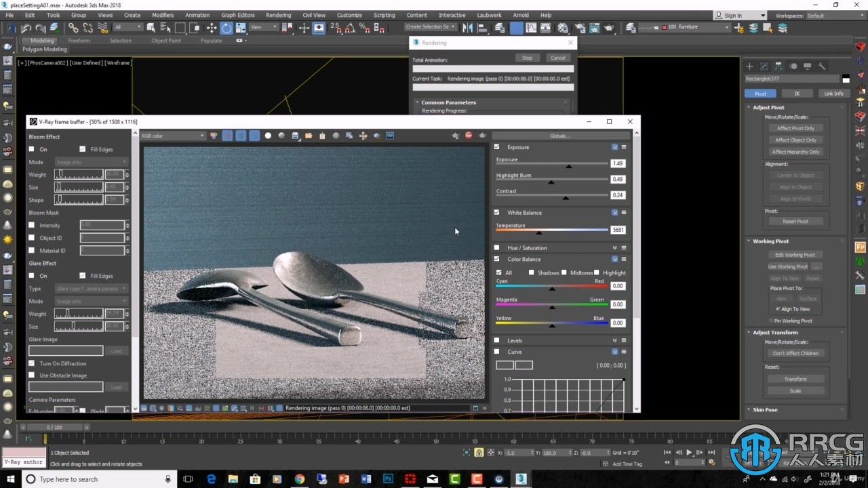Click Play Animation button

click(690, 452)
